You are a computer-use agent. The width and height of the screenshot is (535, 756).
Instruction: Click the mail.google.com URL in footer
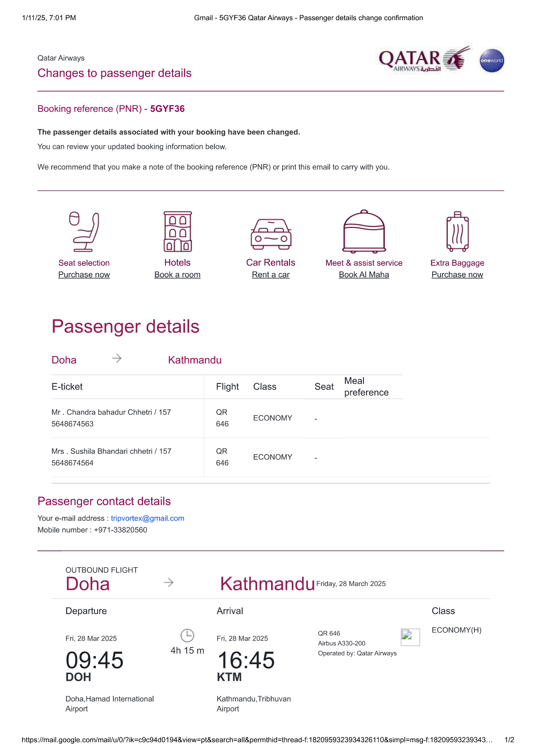[257, 740]
